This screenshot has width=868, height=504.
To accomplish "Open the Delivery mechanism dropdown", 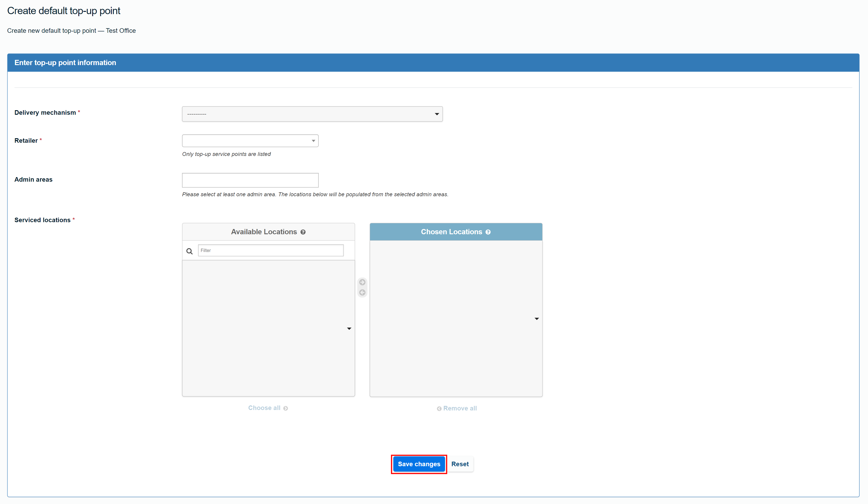I will (312, 114).
